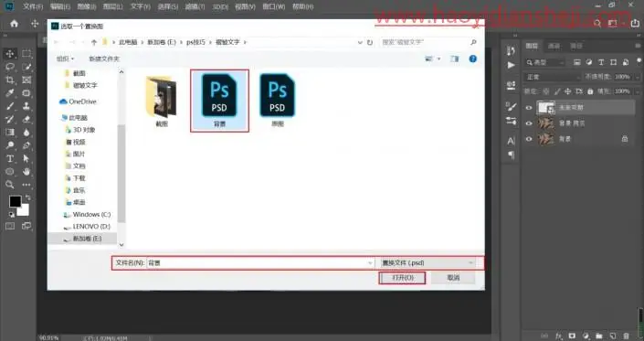
Task: Select the Eyedropper tool
Action: click(10, 93)
